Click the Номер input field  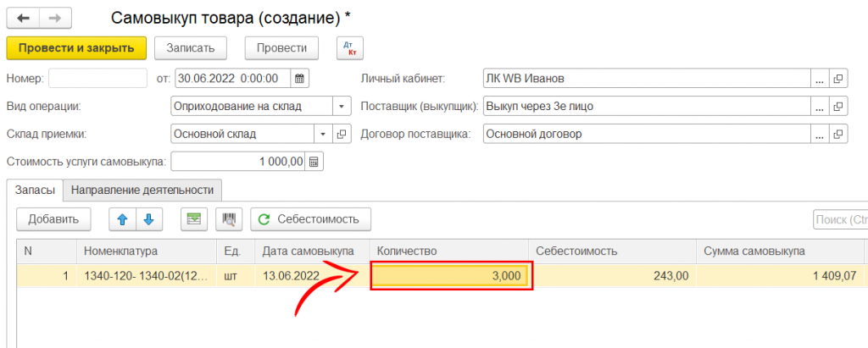97,79
